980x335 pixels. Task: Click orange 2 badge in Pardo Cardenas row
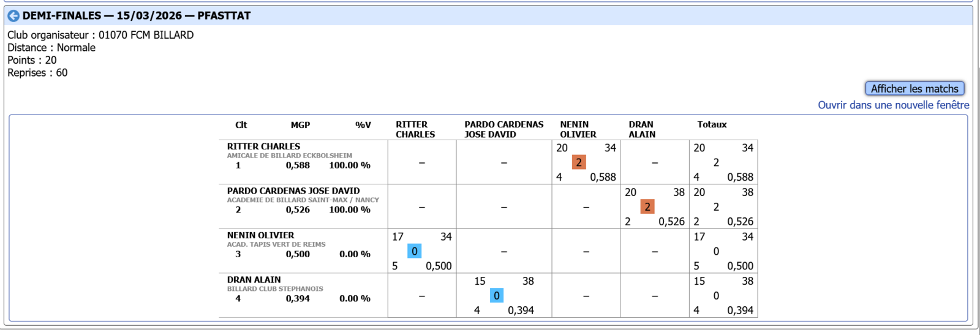click(647, 207)
